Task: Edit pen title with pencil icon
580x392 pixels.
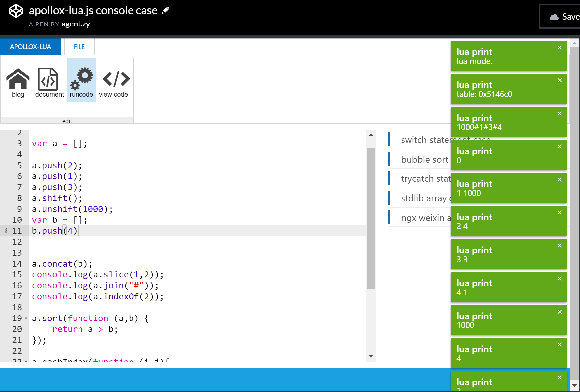Action: click(x=165, y=10)
